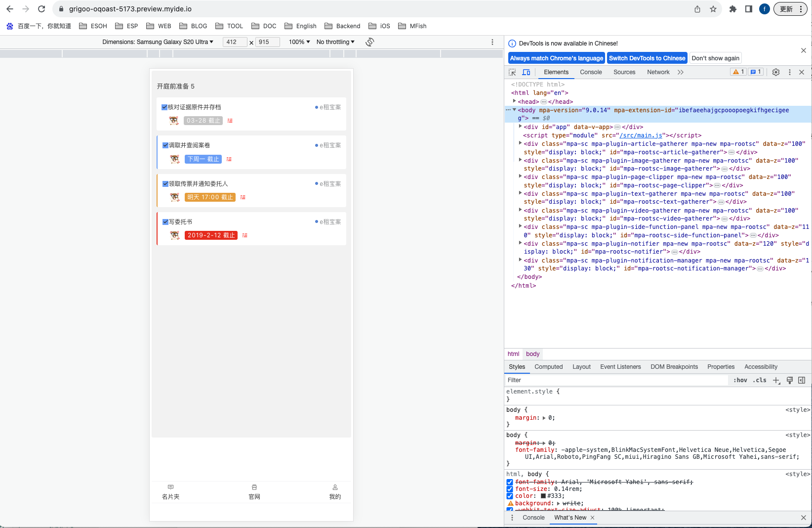Click Don't show again
Viewport: 812px width, 528px height.
[x=715, y=58]
